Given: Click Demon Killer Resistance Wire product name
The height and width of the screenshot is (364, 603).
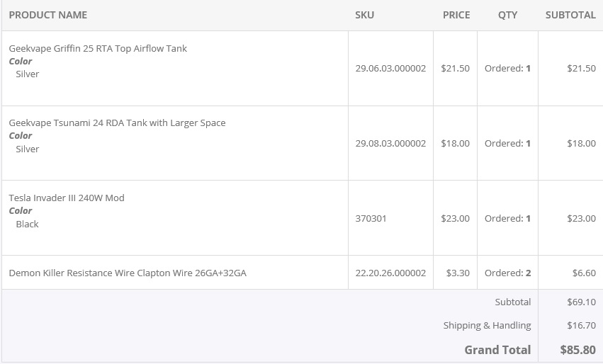Looking at the screenshot, I should point(128,273).
